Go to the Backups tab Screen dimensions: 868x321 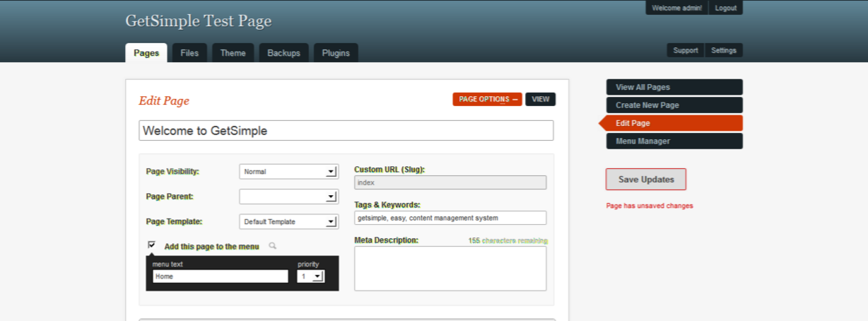283,53
